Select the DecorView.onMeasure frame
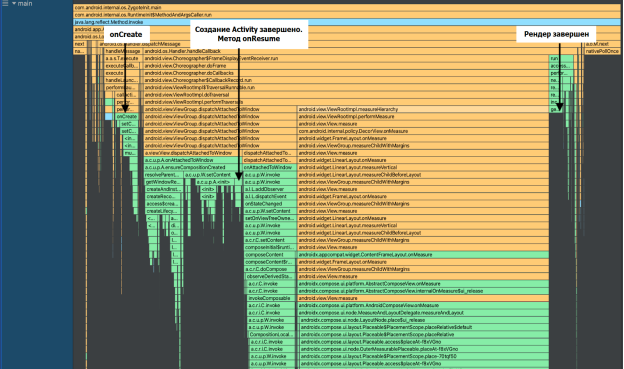624x369 pixels. point(423,131)
